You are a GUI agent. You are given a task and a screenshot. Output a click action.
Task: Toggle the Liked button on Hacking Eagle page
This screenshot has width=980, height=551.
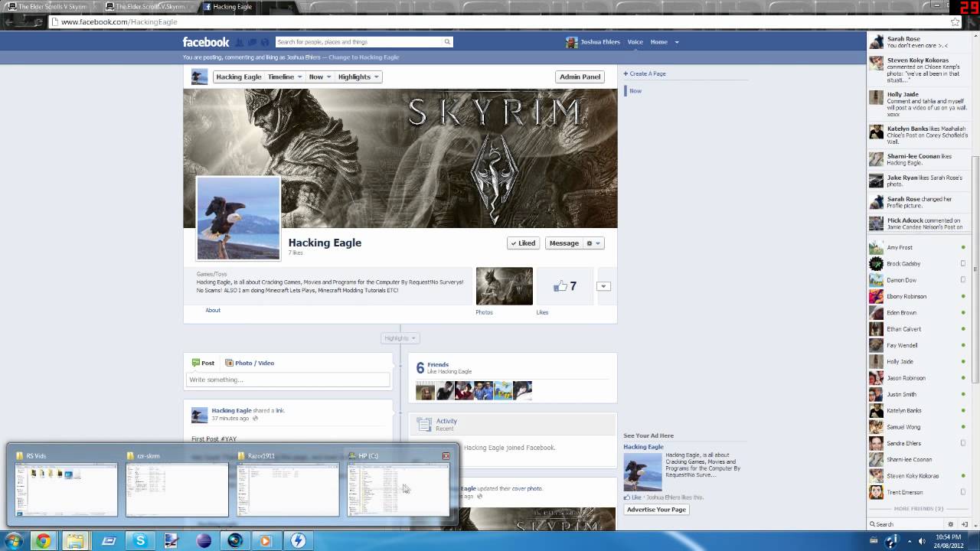(x=523, y=243)
